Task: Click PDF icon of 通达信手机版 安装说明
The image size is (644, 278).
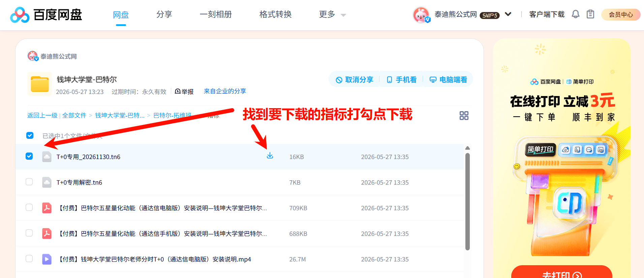Action: 47,234
